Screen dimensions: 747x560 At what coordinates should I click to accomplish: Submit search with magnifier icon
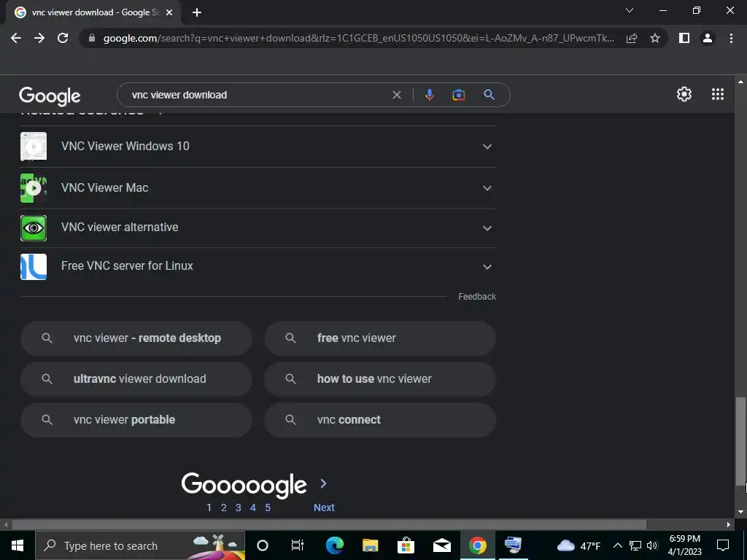tap(489, 94)
